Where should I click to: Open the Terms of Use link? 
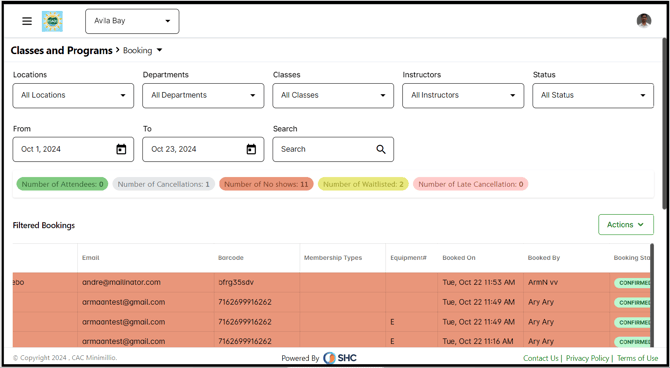[x=637, y=358]
